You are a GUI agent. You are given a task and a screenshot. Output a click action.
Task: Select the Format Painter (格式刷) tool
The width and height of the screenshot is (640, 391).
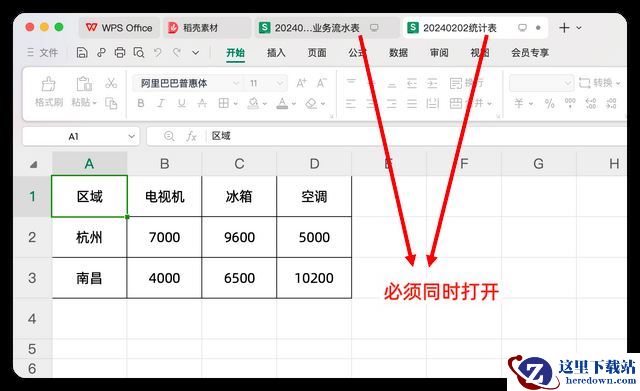point(49,92)
